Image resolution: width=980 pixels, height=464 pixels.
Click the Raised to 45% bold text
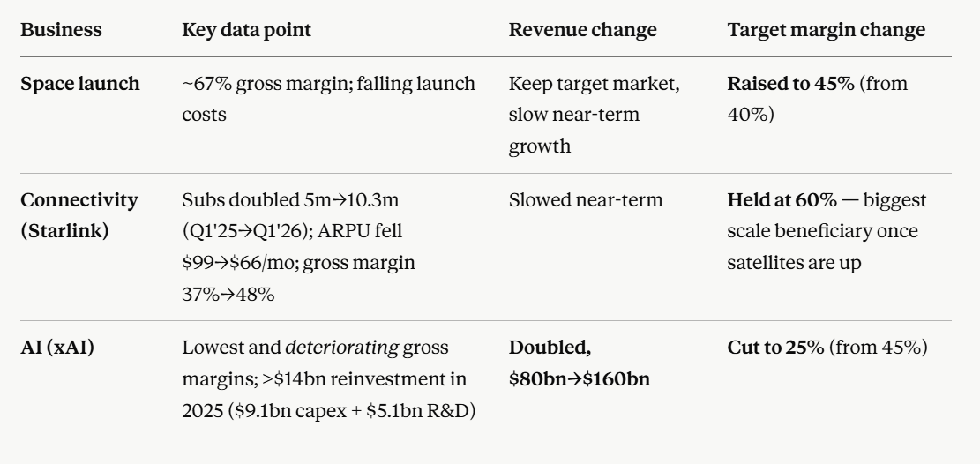(790, 83)
